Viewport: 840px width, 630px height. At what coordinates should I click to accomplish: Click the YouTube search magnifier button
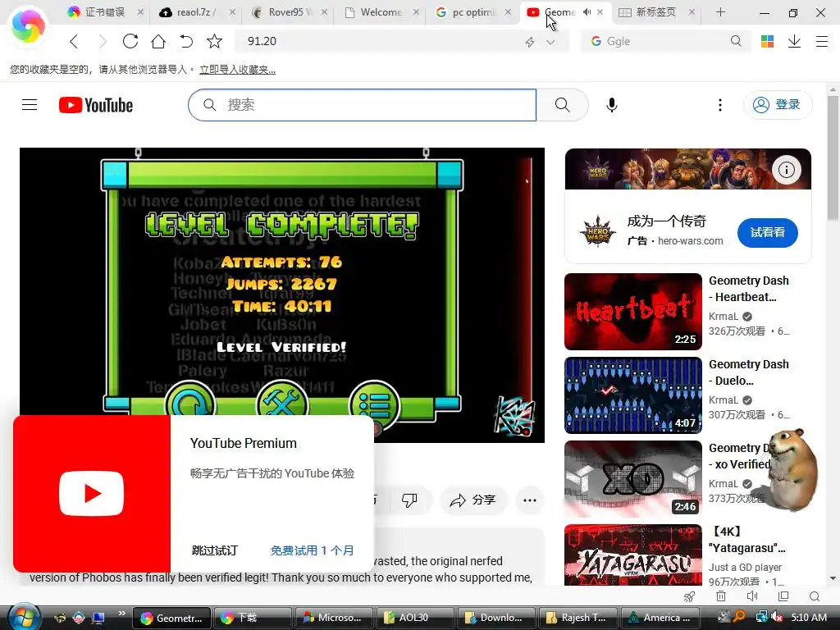[563, 105]
